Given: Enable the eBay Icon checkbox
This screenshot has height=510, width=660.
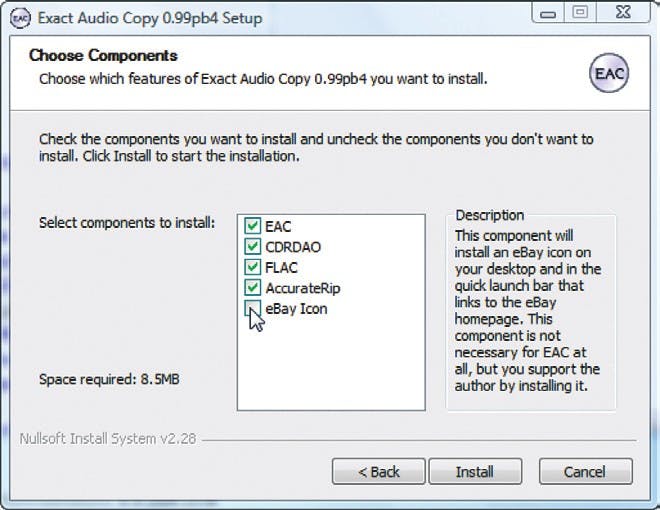Looking at the screenshot, I should point(252,308).
